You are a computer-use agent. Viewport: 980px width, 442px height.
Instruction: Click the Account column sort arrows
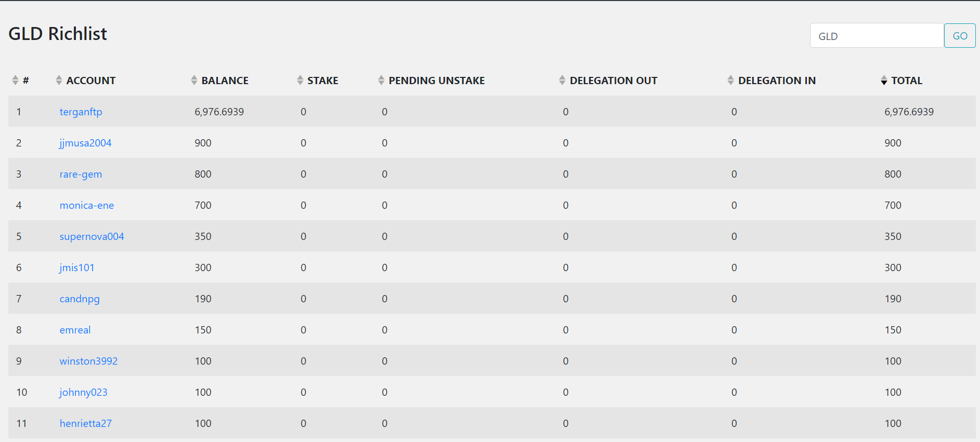pyautogui.click(x=59, y=81)
